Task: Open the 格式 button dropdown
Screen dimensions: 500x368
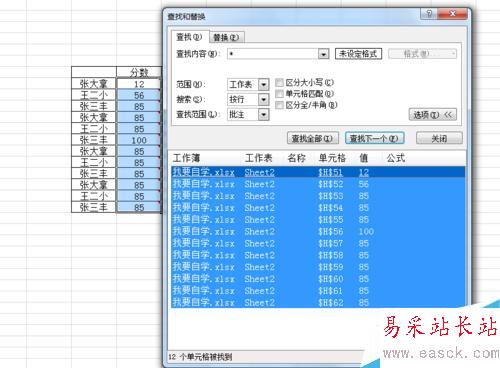Action: [422, 54]
